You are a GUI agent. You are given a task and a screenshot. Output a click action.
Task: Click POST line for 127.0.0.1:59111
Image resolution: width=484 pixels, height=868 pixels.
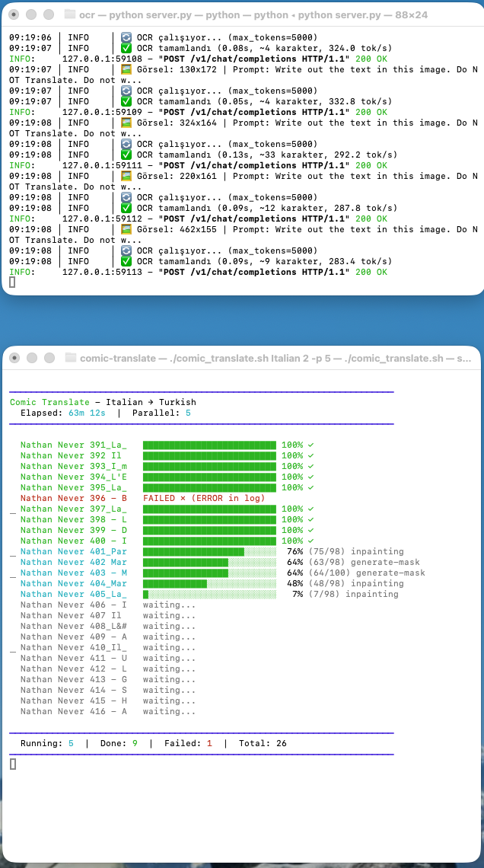[198, 165]
